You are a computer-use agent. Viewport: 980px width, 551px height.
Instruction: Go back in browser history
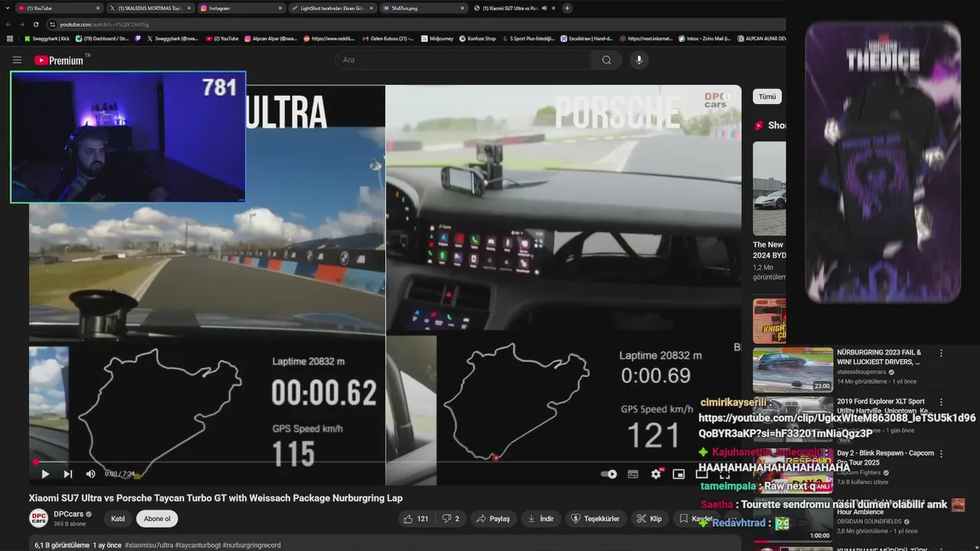coord(8,24)
